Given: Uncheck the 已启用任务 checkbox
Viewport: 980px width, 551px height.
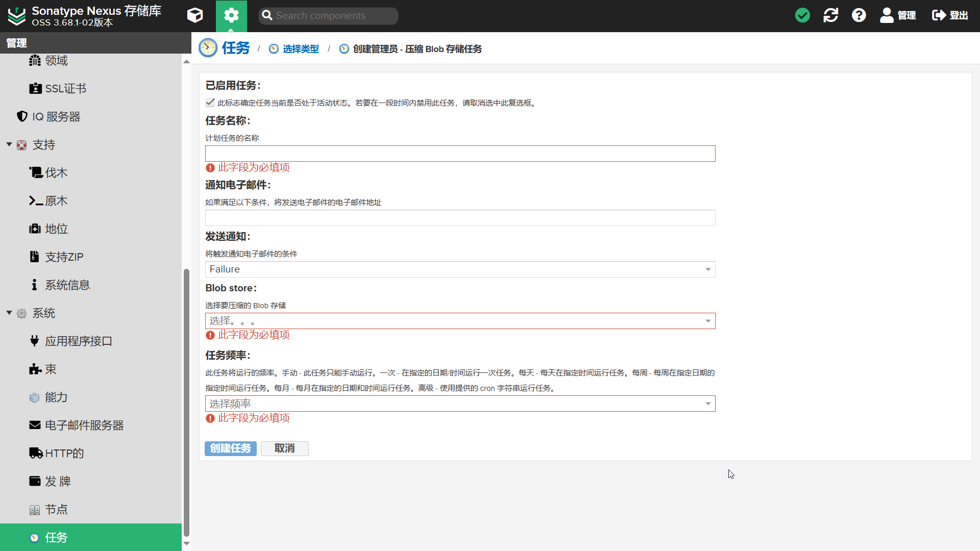Looking at the screenshot, I should (210, 103).
